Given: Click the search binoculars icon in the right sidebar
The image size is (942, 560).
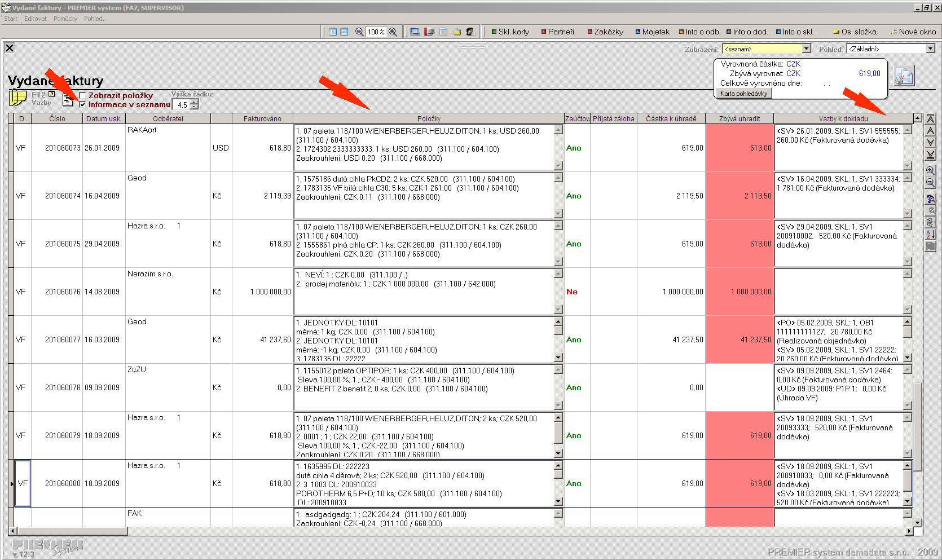Looking at the screenshot, I should [x=931, y=199].
